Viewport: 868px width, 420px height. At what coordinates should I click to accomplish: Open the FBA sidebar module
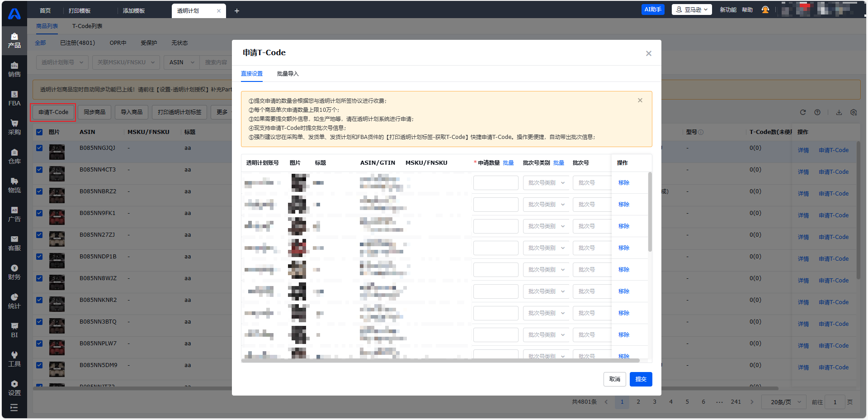(14, 98)
